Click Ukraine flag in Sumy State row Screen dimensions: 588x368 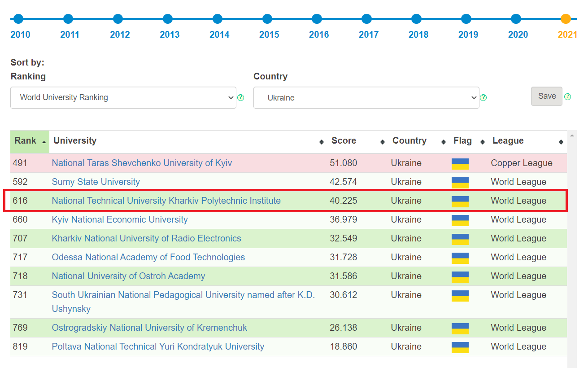point(460,183)
